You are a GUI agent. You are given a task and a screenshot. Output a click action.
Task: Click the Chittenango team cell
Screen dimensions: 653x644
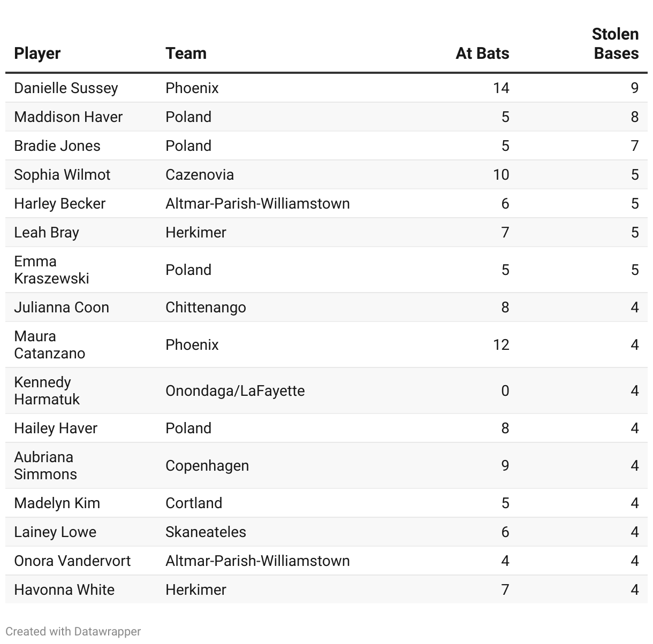point(206,307)
